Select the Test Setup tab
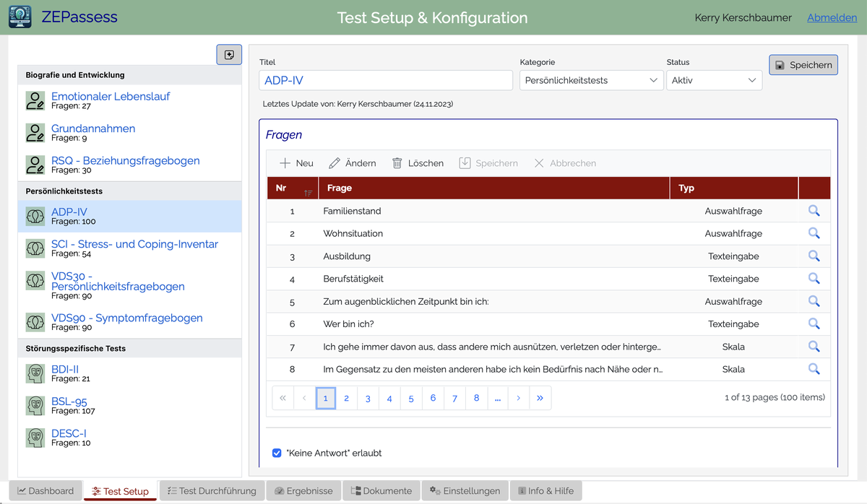Image resolution: width=867 pixels, height=504 pixels. (x=120, y=491)
